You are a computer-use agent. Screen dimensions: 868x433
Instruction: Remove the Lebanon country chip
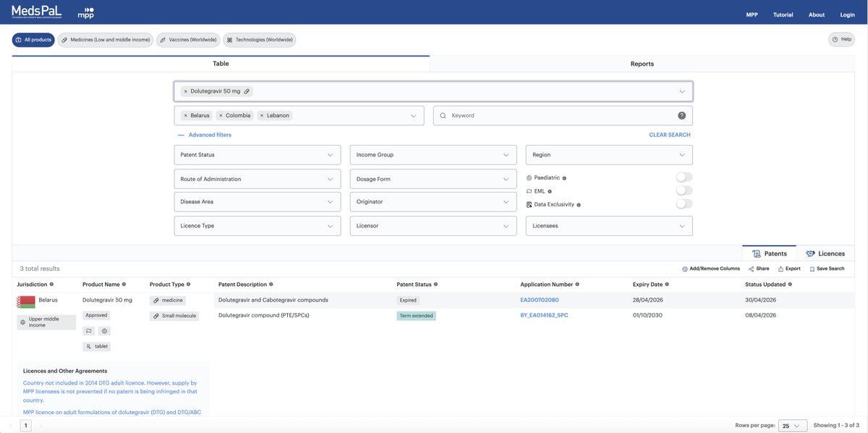[x=261, y=115]
